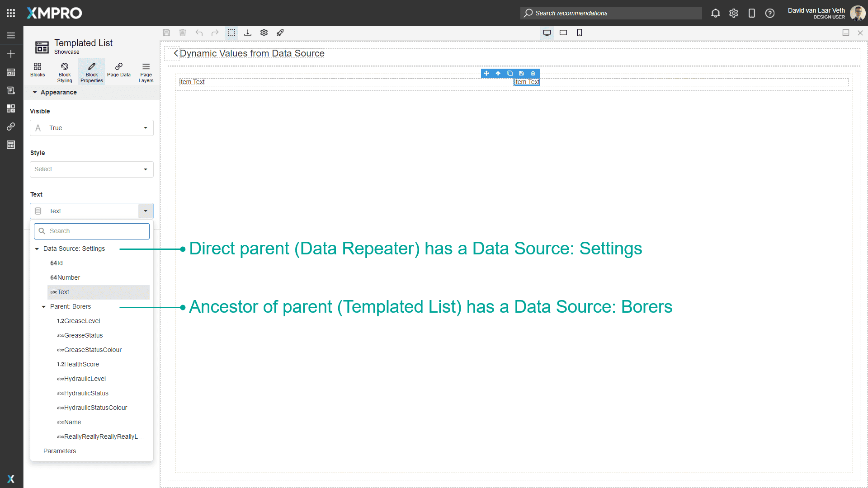
Task: Select the GreaseStatusColour field
Action: coord(93,350)
